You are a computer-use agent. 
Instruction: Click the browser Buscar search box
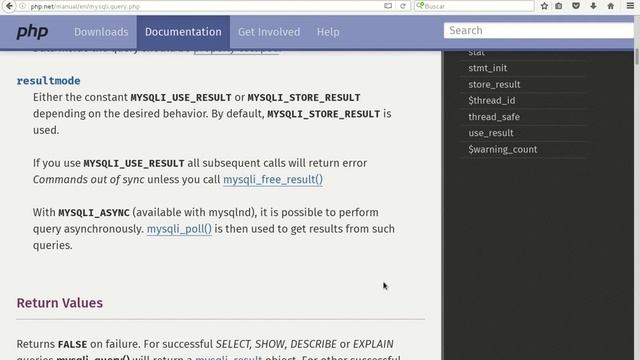(x=474, y=6)
